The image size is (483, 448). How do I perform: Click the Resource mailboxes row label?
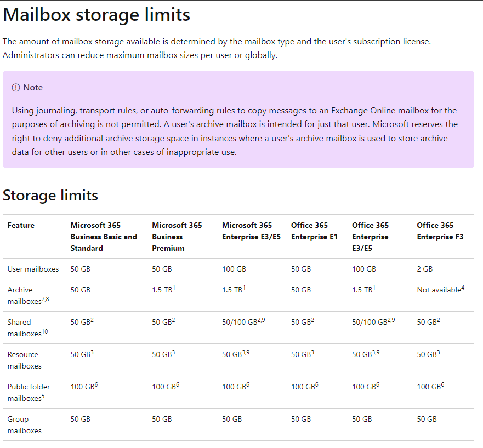pos(24,360)
